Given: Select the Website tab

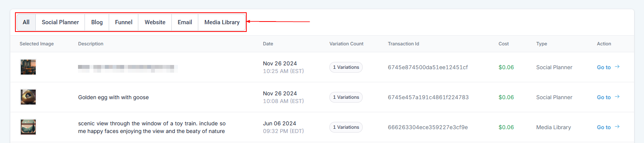Looking at the screenshot, I should (155, 22).
